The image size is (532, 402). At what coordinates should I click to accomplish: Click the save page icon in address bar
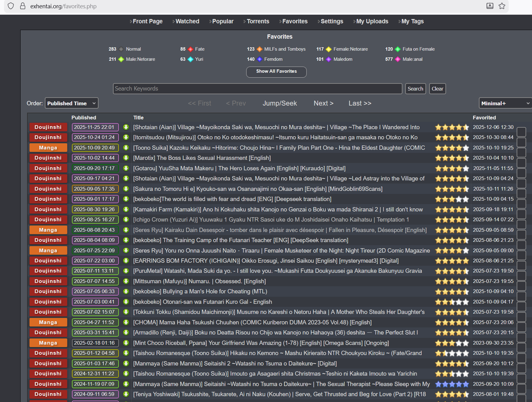[x=490, y=6]
